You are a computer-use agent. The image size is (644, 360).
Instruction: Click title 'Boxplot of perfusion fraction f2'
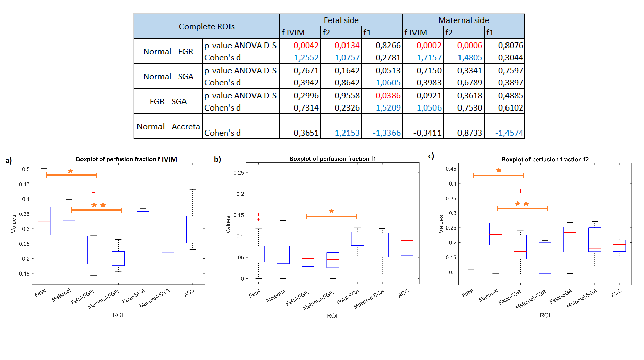click(x=545, y=159)
